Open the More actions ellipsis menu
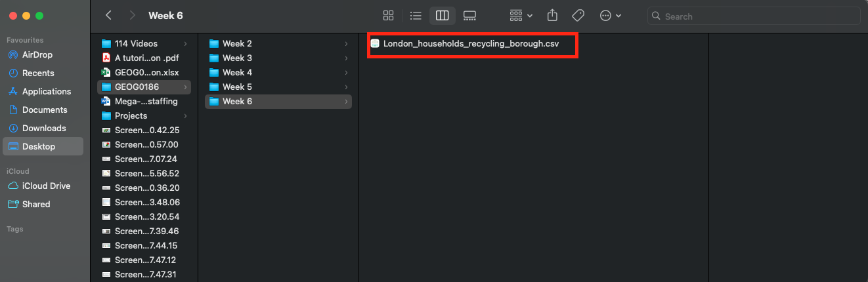The width and height of the screenshot is (868, 282). 610,15
